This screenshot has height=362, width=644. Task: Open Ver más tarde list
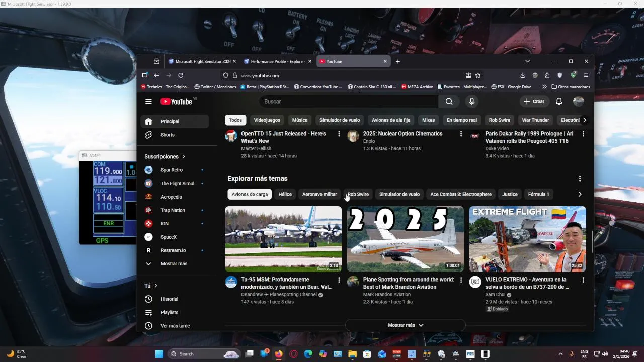click(174, 326)
